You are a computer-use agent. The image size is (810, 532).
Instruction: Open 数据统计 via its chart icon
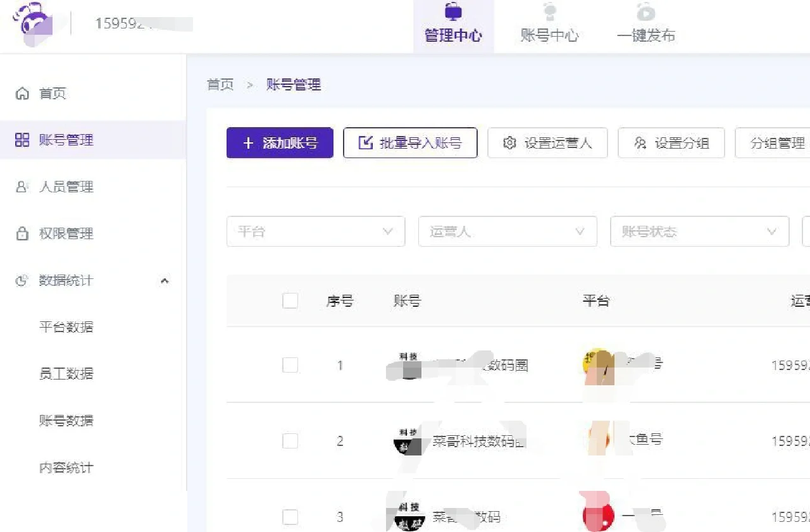pos(22,280)
